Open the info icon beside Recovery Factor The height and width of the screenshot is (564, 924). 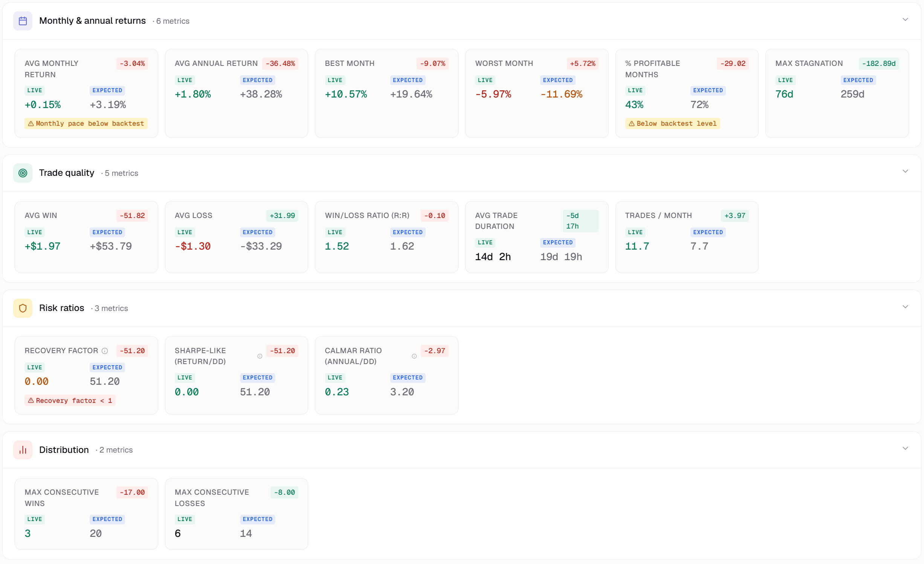click(x=105, y=351)
